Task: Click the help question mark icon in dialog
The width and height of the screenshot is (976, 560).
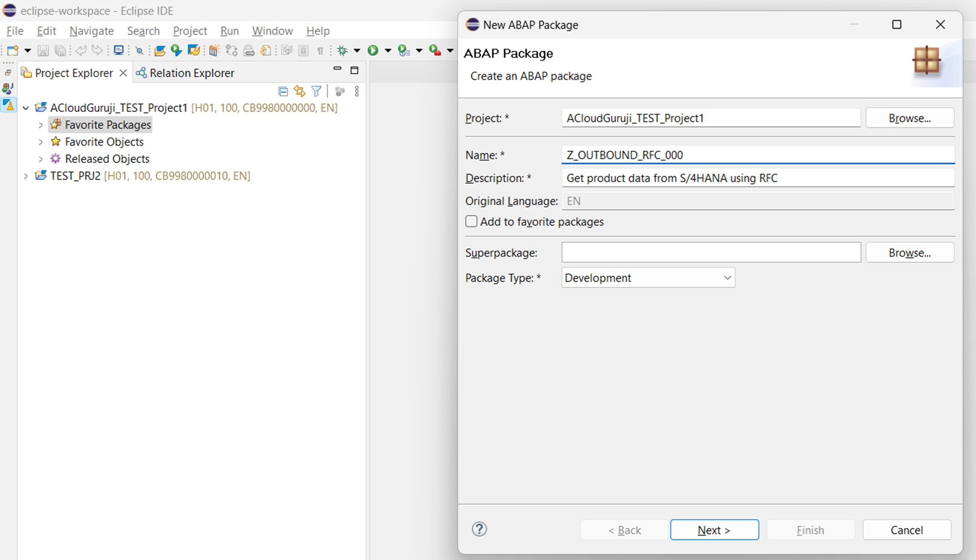Action: tap(479, 529)
